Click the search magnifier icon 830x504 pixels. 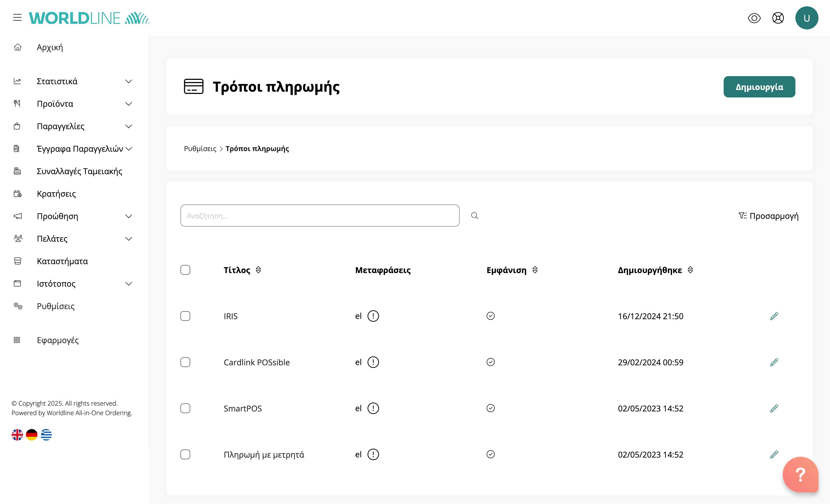[474, 216]
